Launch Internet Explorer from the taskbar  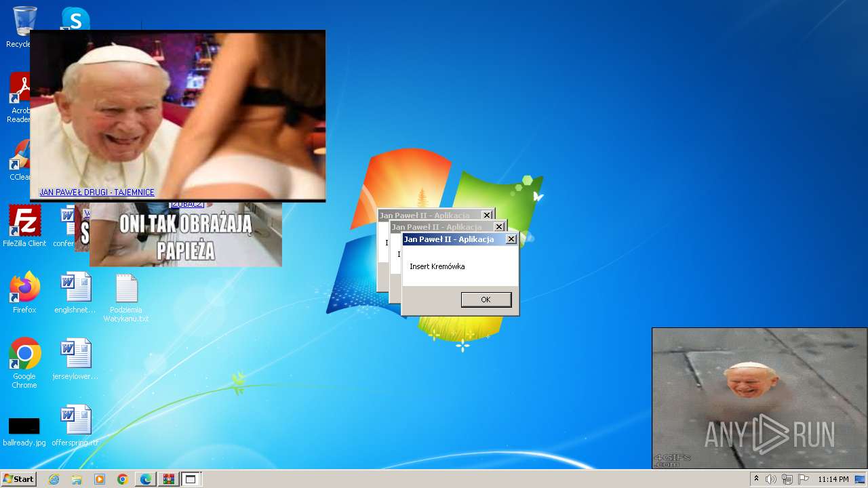(54, 479)
